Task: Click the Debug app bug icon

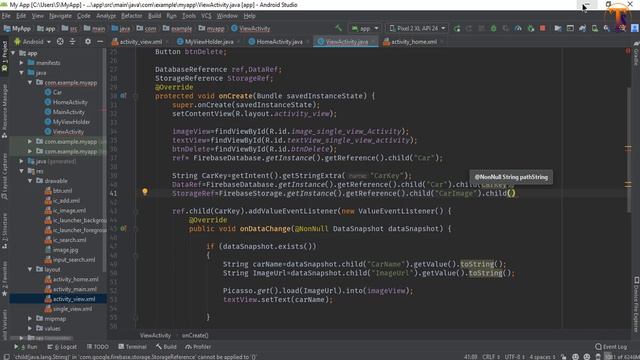Action: point(493,28)
